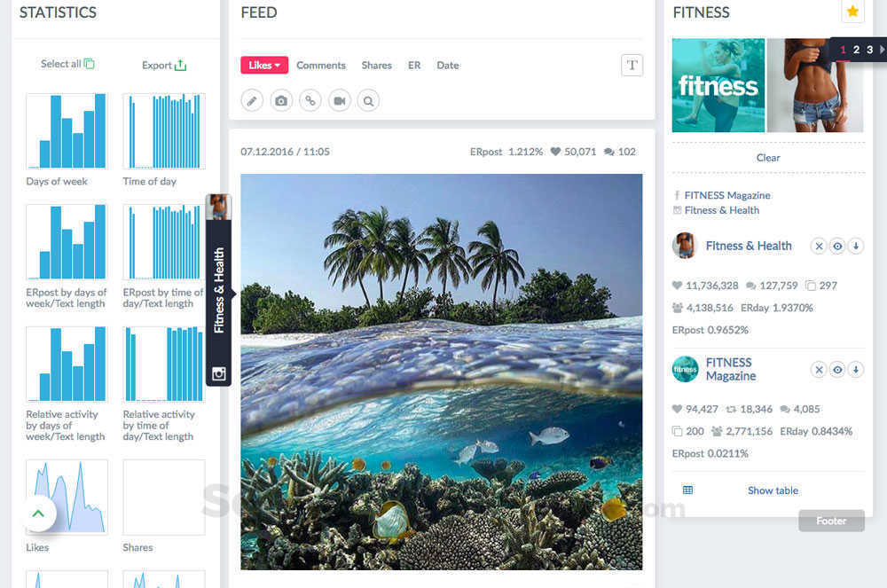This screenshot has width=887, height=588.
Task: Go to page 2 of thumbnails
Action: [857, 50]
